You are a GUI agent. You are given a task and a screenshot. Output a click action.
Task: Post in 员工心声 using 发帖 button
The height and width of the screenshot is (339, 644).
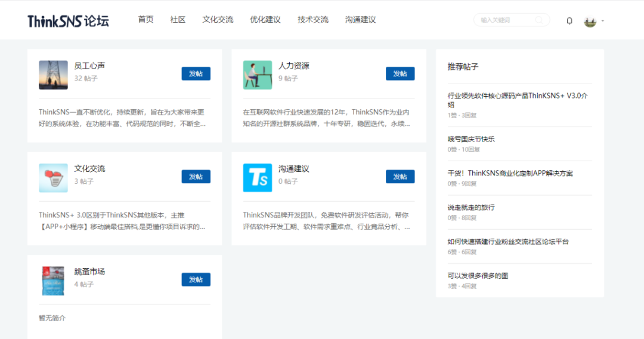pyautogui.click(x=196, y=73)
